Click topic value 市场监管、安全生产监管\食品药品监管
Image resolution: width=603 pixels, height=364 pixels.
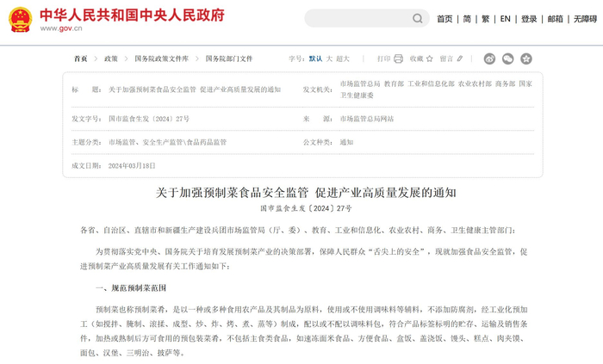point(167,142)
